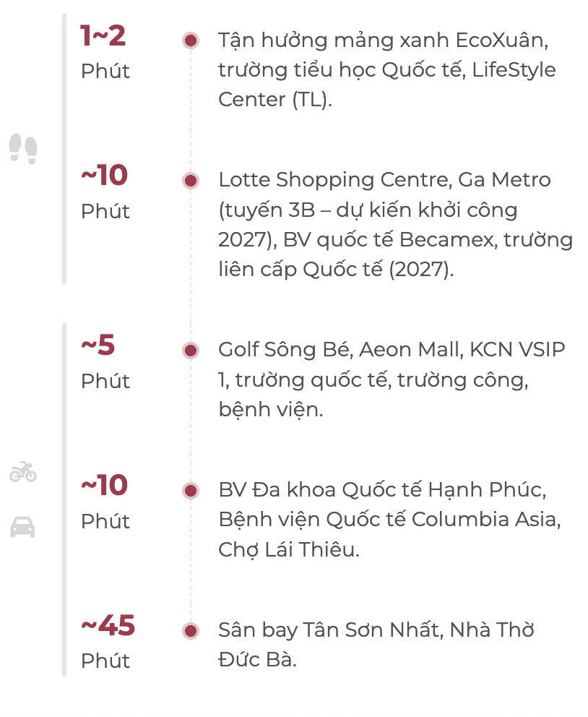Image resolution: width=588 pixels, height=717 pixels.
Task: Click the Tân Sơn Nhất airport text
Action: pyautogui.click(x=376, y=644)
